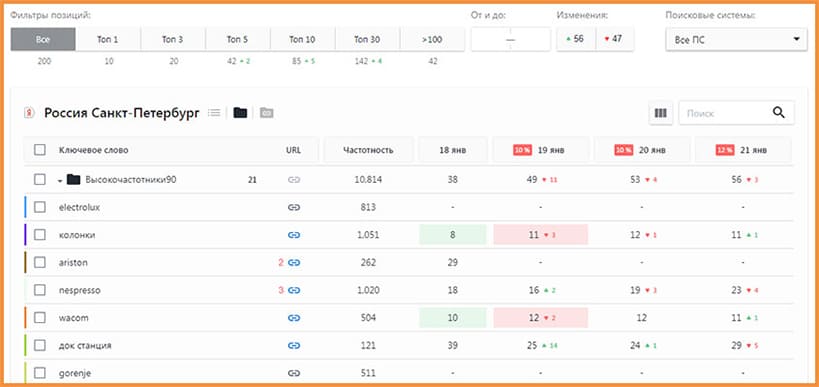Filter by increased positions 56
Image resolution: width=819 pixels, height=387 pixels.
(x=576, y=39)
